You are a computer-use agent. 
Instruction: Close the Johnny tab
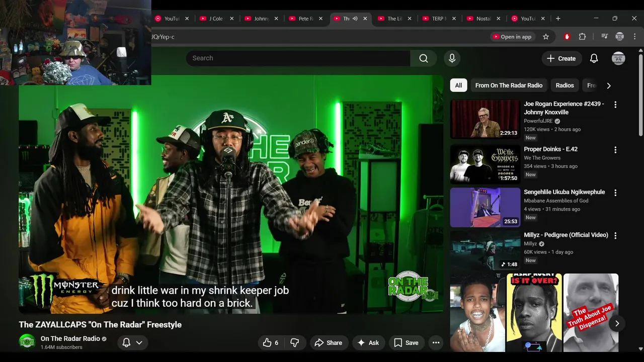(x=276, y=19)
